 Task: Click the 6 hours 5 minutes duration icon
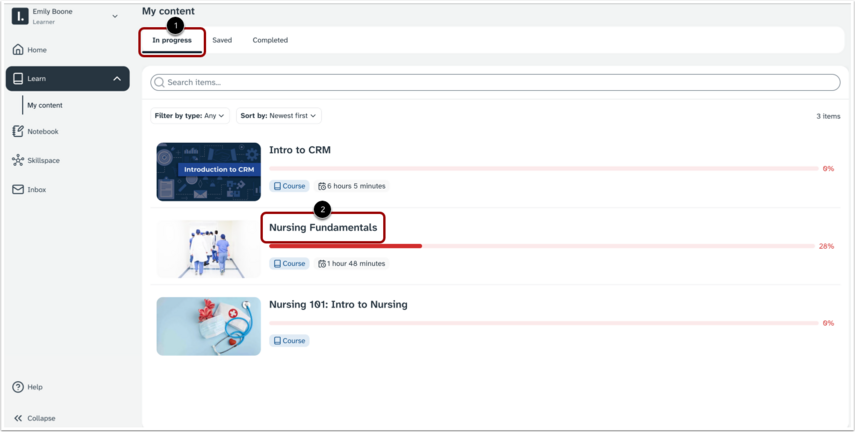[x=322, y=186]
